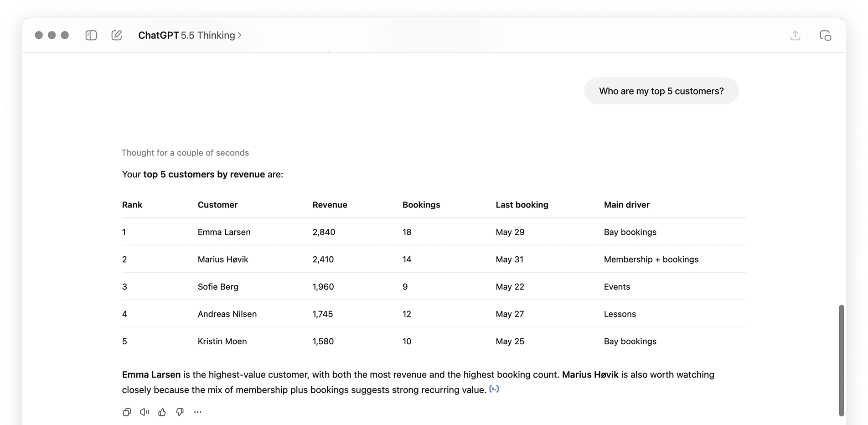Open more actions ellipsis menu

pyautogui.click(x=197, y=412)
